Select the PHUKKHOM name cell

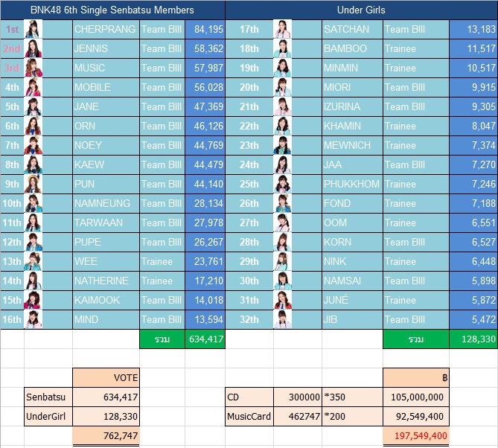click(352, 184)
